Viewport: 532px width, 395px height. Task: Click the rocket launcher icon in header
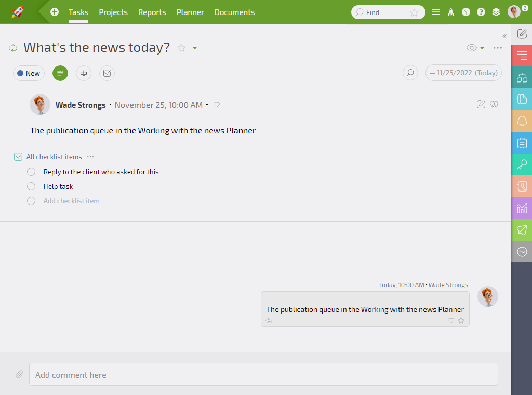[451, 12]
